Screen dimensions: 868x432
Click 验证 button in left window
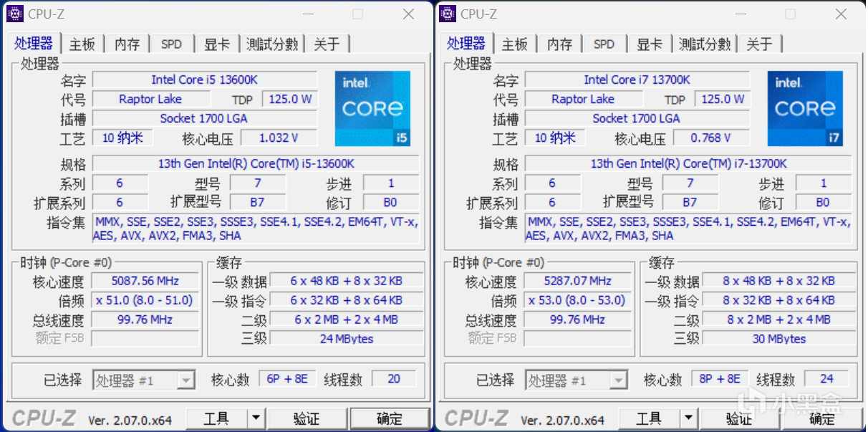(307, 418)
